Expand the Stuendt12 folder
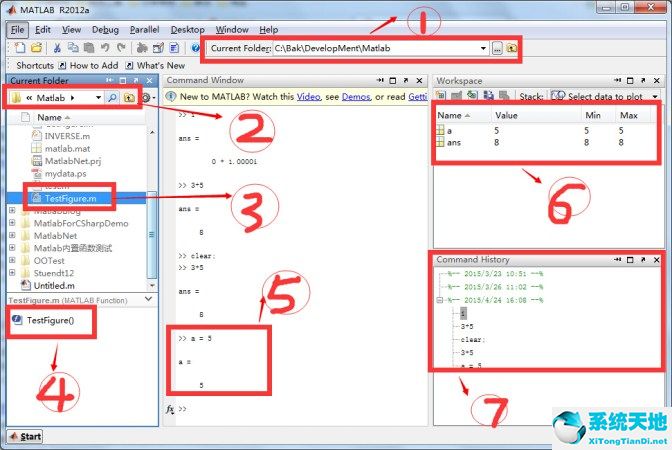672x450 pixels. (12, 273)
